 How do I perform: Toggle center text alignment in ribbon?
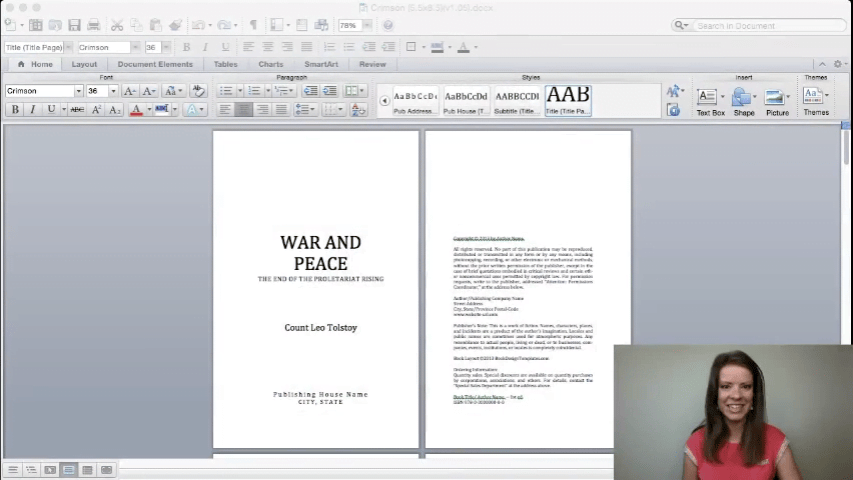tap(244, 110)
